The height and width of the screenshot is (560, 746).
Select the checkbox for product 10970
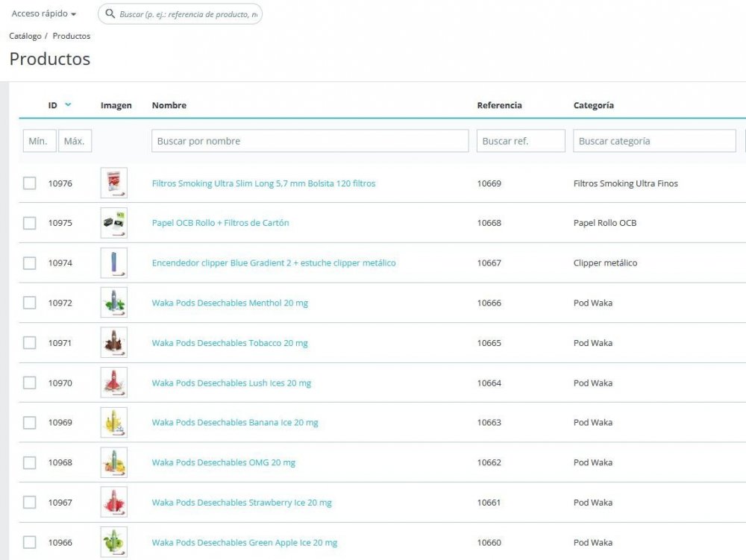pyautogui.click(x=30, y=383)
